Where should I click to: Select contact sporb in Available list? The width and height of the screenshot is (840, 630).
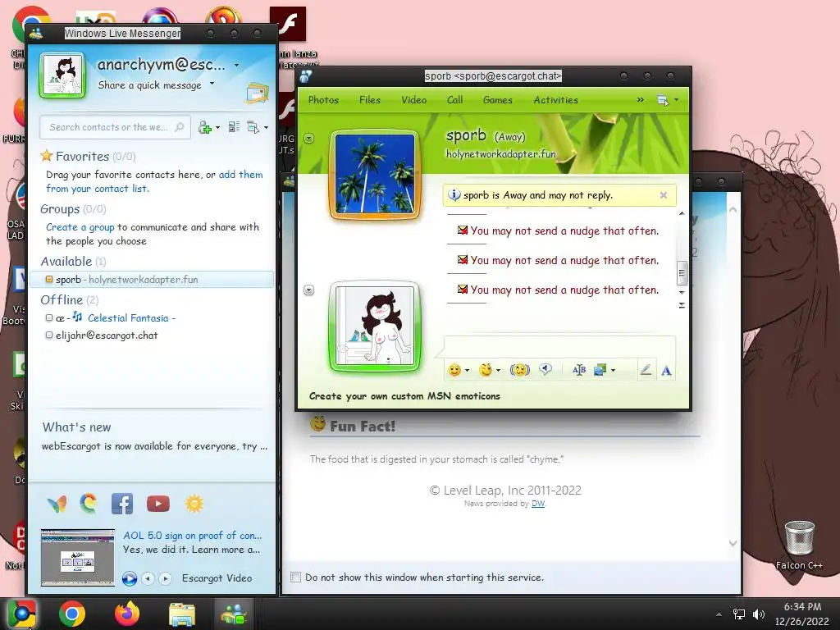tap(152, 280)
